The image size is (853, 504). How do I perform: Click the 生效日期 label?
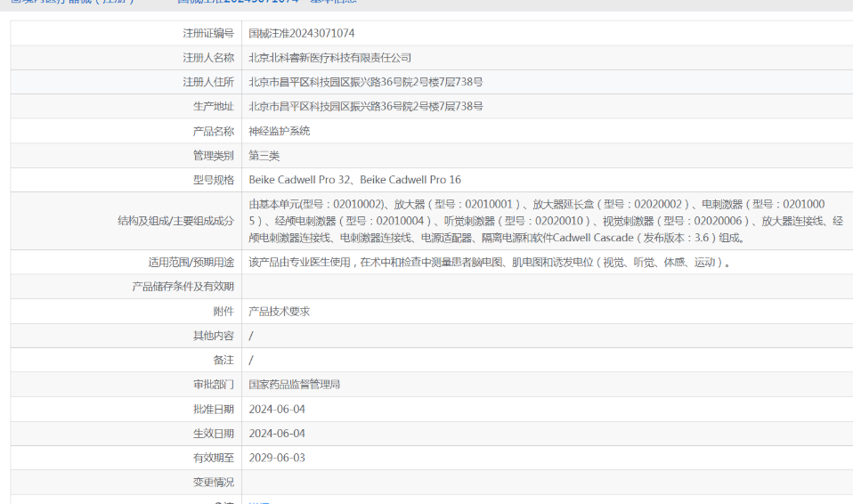click(214, 434)
